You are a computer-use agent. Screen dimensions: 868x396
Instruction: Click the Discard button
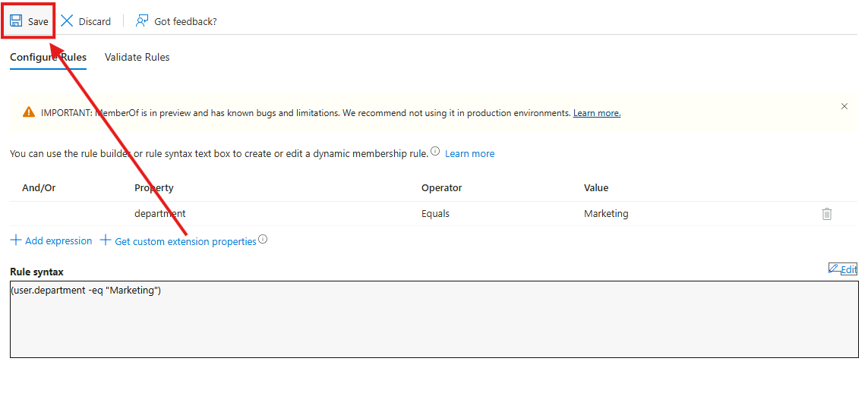click(86, 21)
